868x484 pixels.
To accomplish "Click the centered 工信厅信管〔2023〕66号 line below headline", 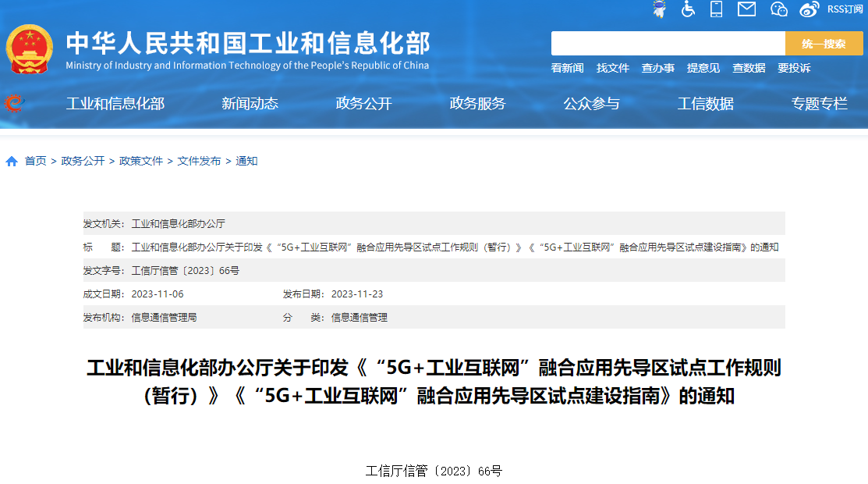I will (x=434, y=472).
